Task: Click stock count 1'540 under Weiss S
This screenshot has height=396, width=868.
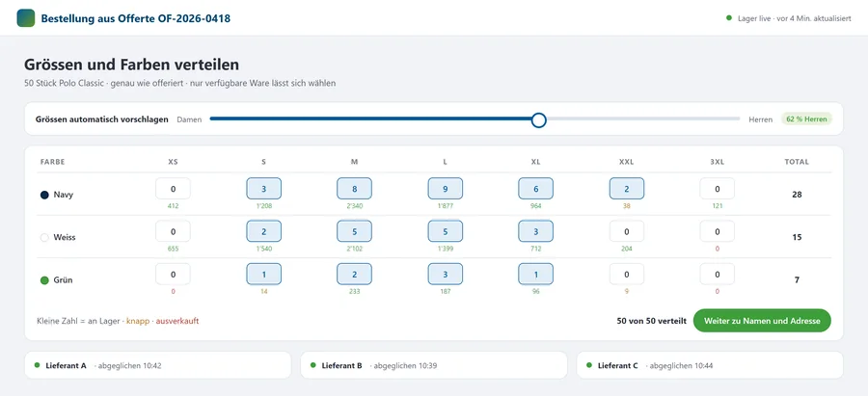Action: (263, 249)
